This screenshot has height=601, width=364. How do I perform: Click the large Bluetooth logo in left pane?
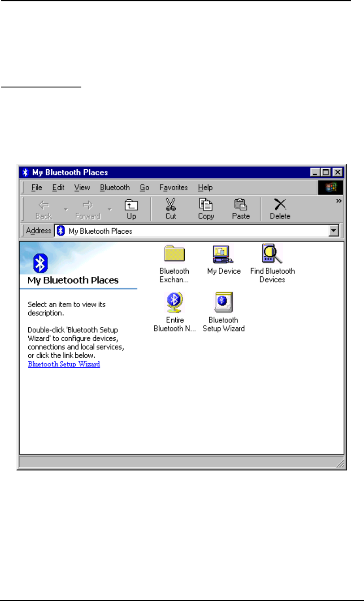tap(40, 264)
